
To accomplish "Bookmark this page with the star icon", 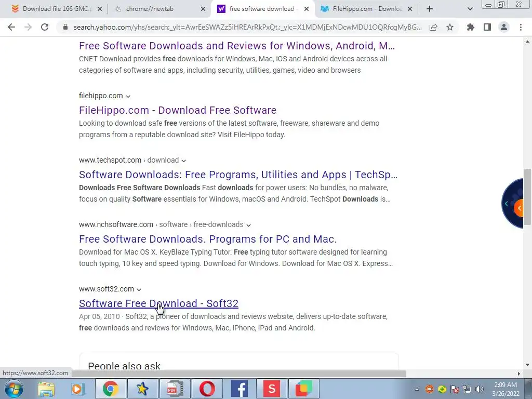I will pyautogui.click(x=450, y=27).
